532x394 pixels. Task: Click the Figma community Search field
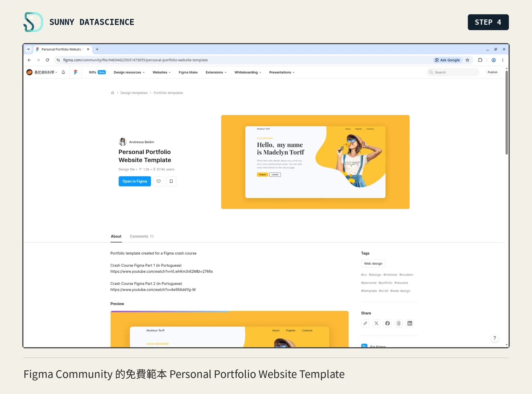(453, 72)
